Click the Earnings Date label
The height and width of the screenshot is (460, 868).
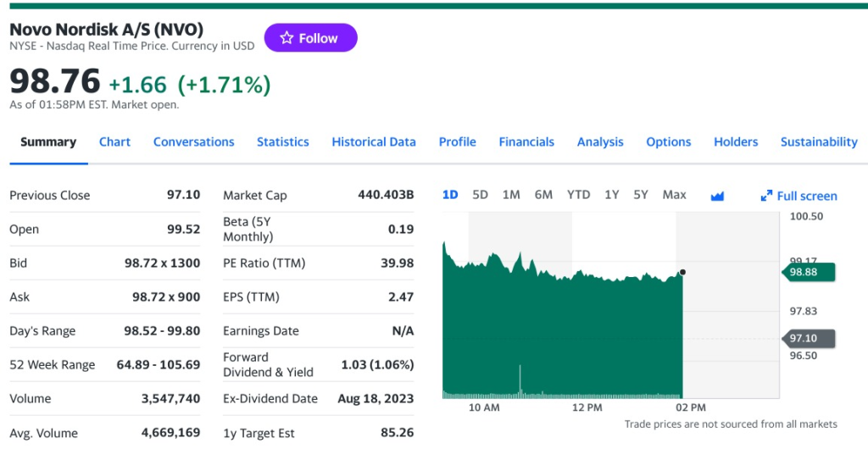pos(261,331)
